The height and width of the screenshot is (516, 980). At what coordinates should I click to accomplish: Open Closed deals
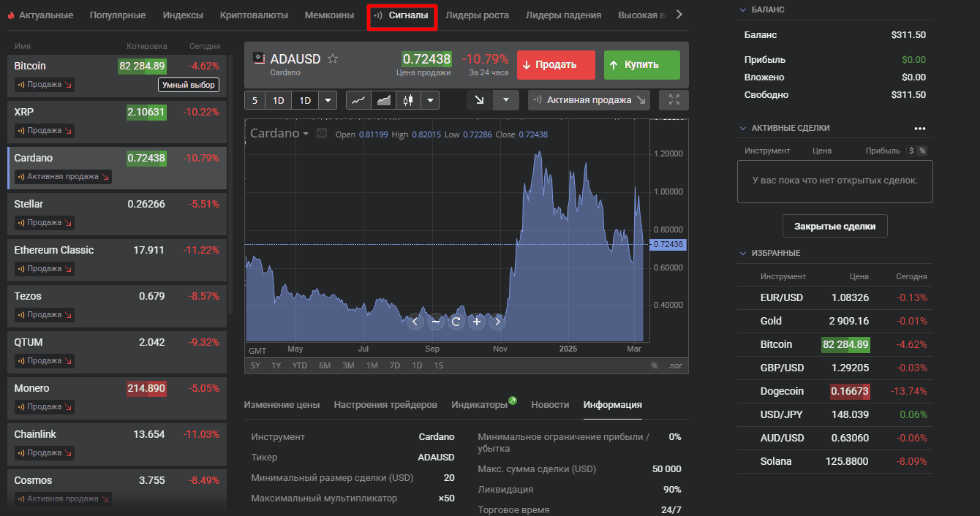pyautogui.click(x=835, y=226)
